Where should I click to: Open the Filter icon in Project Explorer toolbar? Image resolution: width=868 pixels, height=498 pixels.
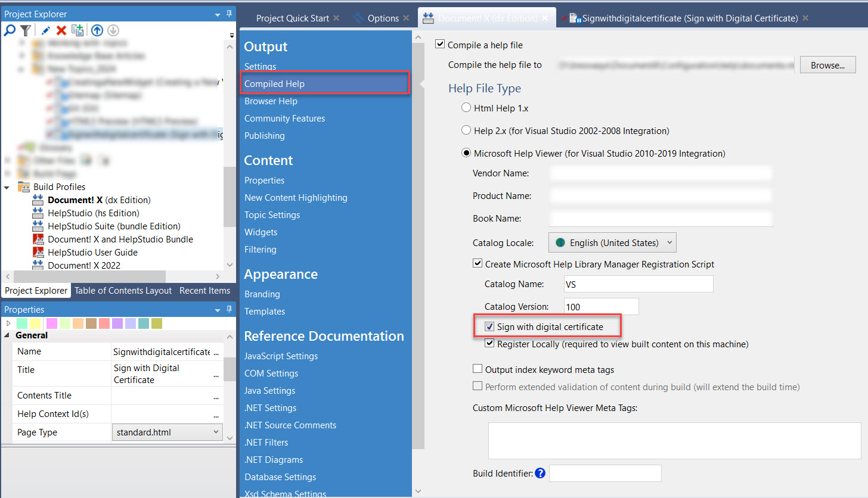[24, 30]
